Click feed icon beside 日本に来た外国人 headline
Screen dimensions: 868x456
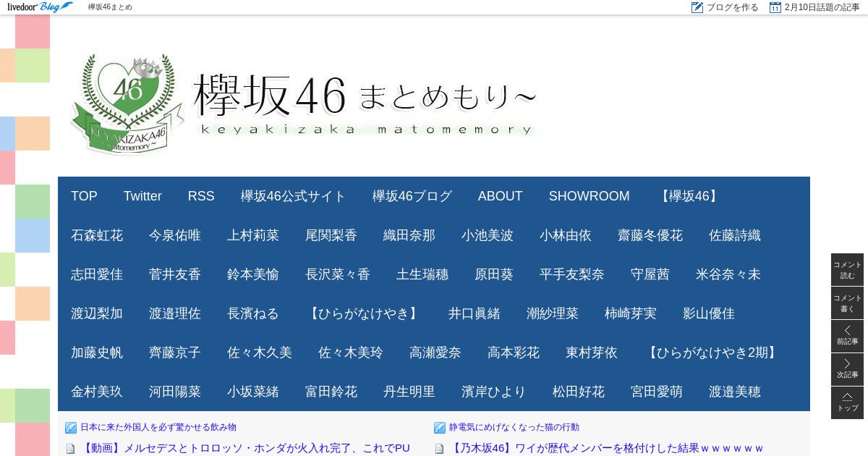coord(71,428)
